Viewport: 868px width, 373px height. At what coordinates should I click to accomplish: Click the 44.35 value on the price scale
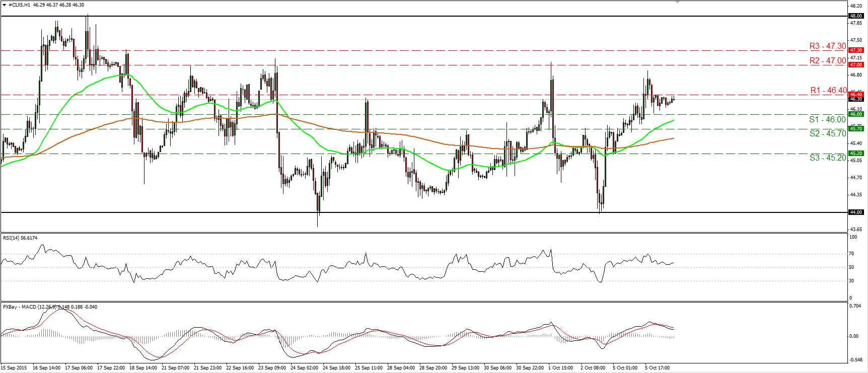(855, 195)
